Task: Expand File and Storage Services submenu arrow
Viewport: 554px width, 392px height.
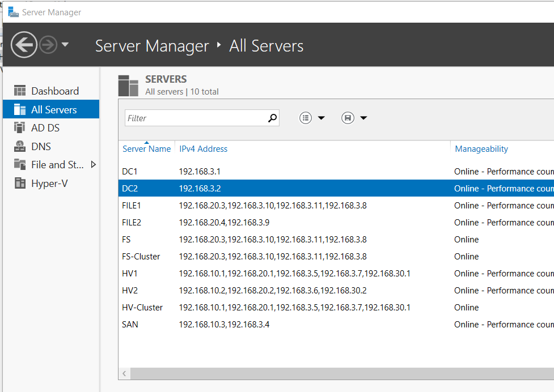Action: click(93, 164)
